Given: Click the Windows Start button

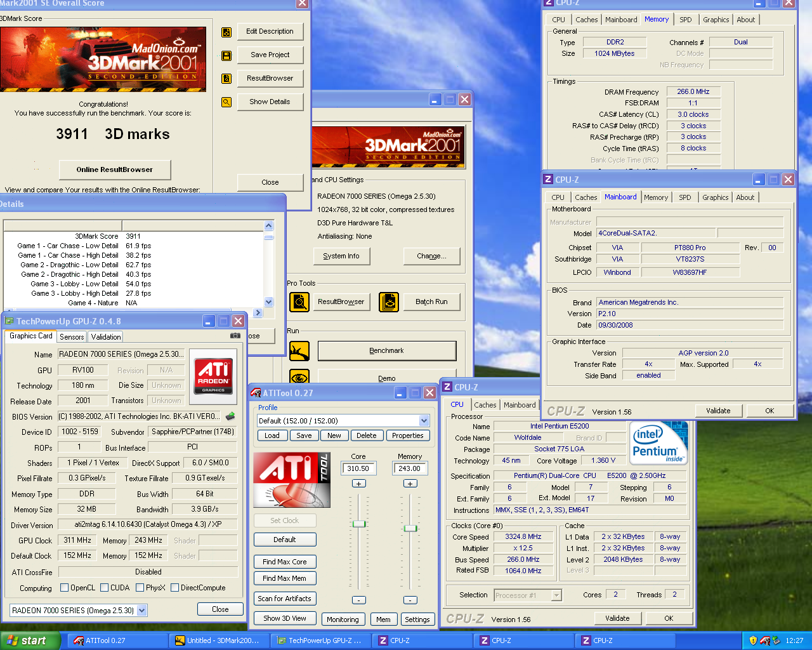Looking at the screenshot, I should tap(29, 640).
